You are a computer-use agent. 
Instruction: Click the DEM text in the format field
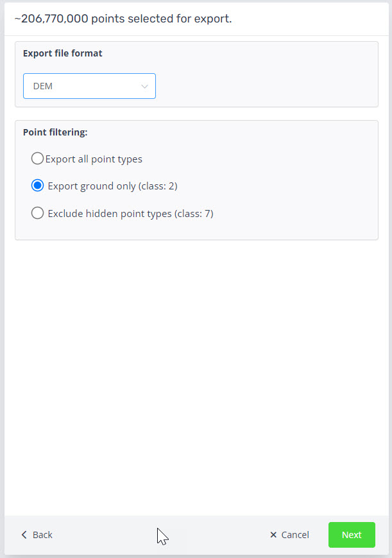(42, 85)
